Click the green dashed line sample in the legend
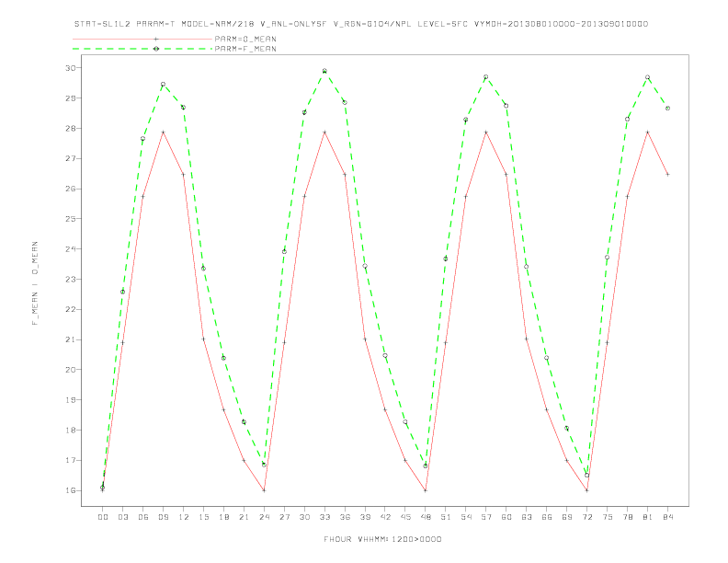 pyautogui.click(x=142, y=49)
